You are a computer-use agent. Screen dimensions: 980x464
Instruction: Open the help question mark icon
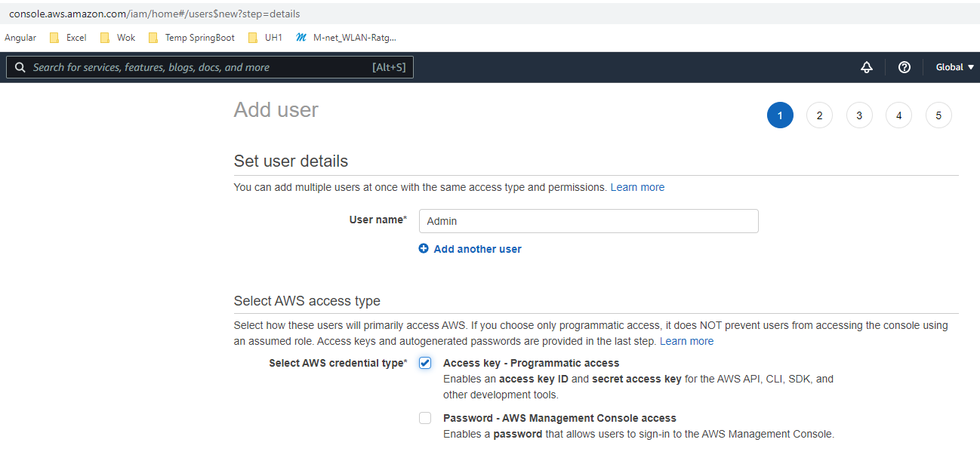point(904,67)
